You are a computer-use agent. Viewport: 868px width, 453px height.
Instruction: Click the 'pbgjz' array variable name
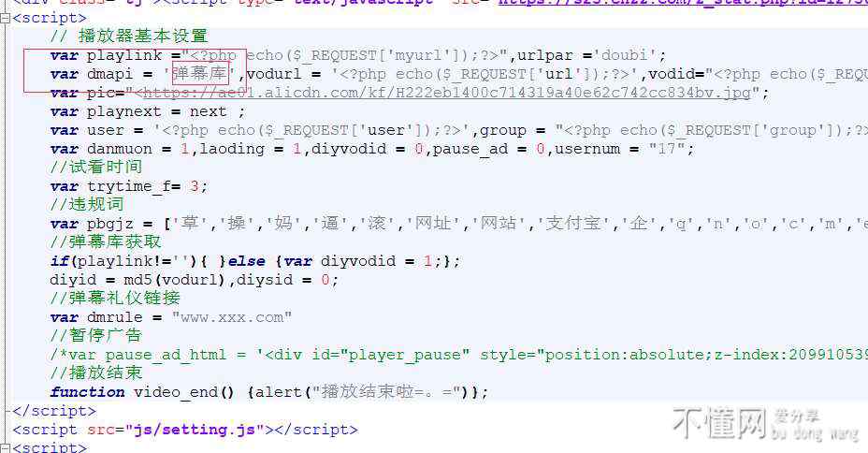pos(109,225)
